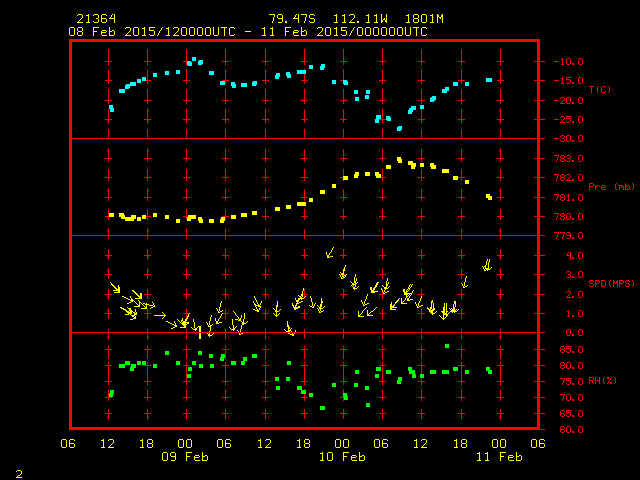Screen dimensions: 640x480
Task: Select the -20.0 temperature tick label
Action: (569, 100)
